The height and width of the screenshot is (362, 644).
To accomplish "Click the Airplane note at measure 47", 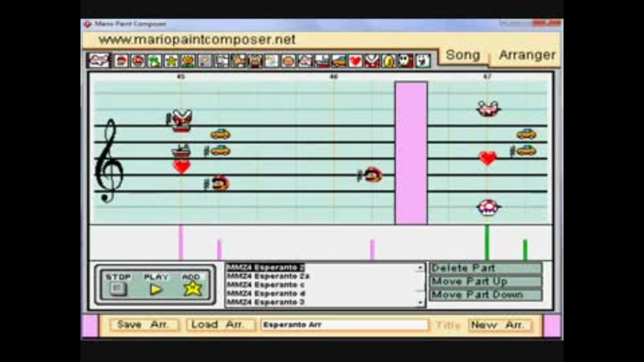I will [x=488, y=109].
